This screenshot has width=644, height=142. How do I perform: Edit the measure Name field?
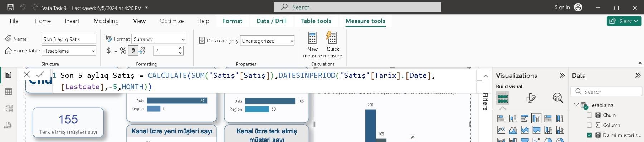[x=69, y=39]
